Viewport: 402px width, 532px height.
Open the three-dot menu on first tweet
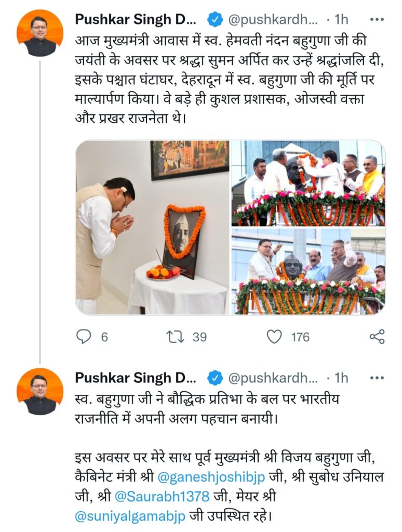pyautogui.click(x=377, y=20)
